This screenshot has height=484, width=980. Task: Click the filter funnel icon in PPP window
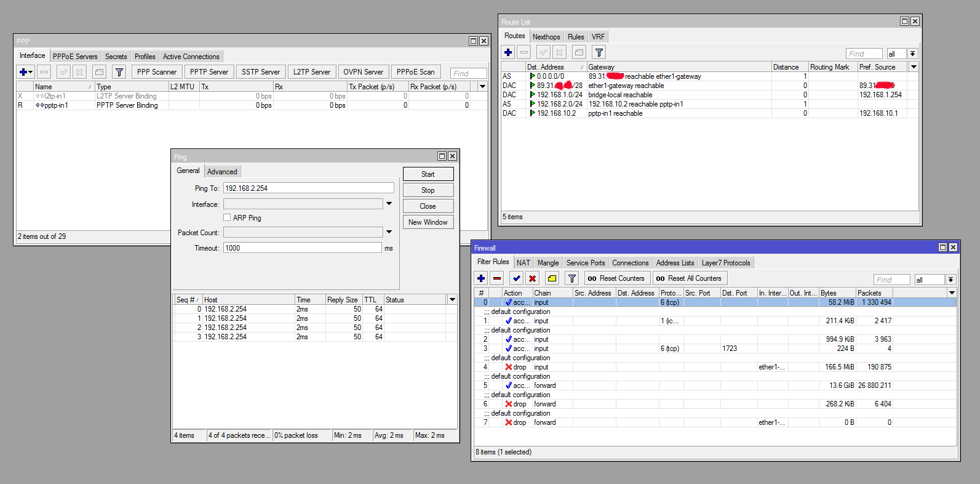click(119, 72)
